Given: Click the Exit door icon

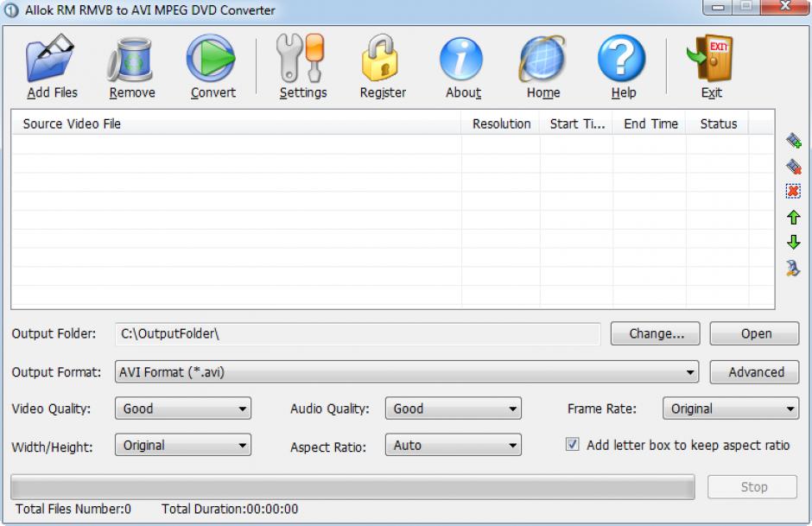Looking at the screenshot, I should tap(710, 58).
